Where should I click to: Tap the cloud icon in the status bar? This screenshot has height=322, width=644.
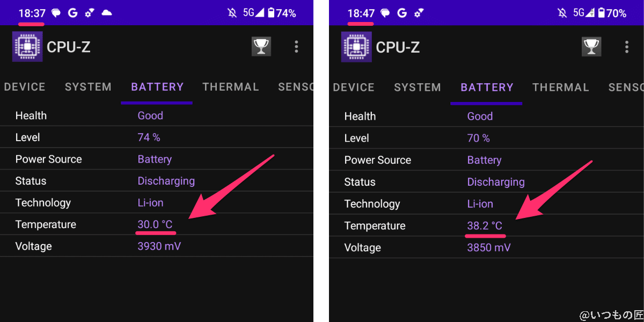(107, 13)
